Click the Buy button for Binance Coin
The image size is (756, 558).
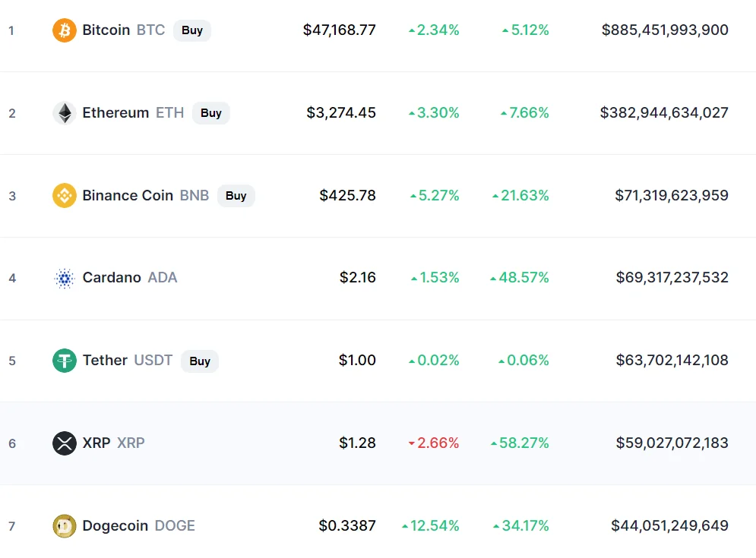point(236,196)
